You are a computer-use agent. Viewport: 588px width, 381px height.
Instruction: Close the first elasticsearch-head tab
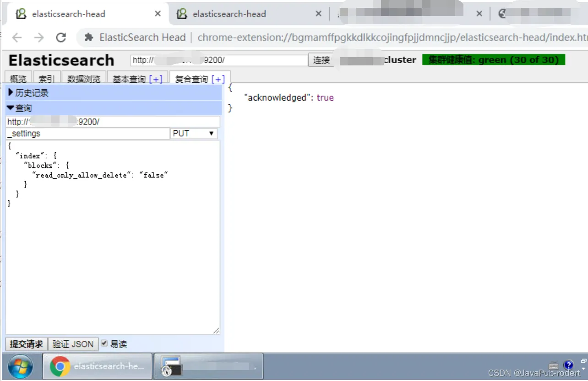point(158,14)
